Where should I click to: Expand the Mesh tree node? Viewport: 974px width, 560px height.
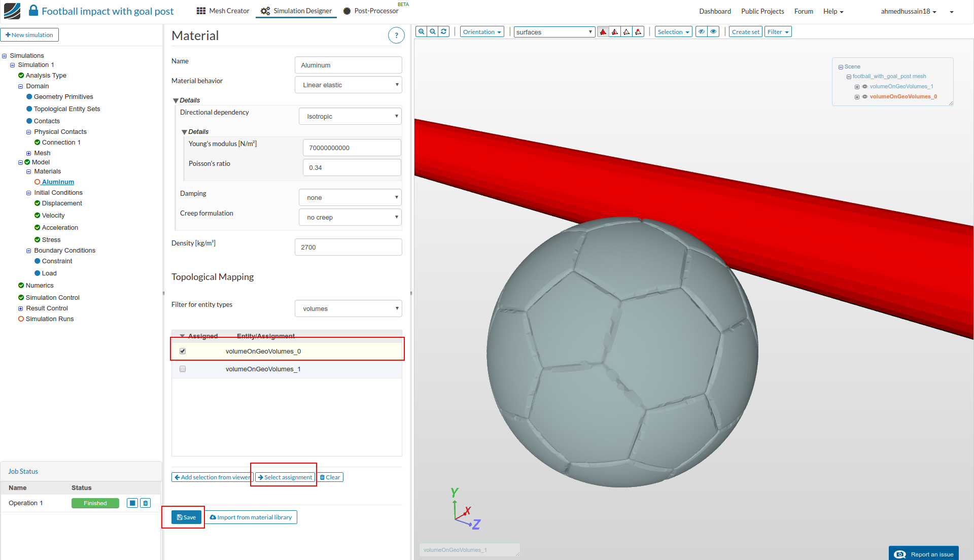28,153
